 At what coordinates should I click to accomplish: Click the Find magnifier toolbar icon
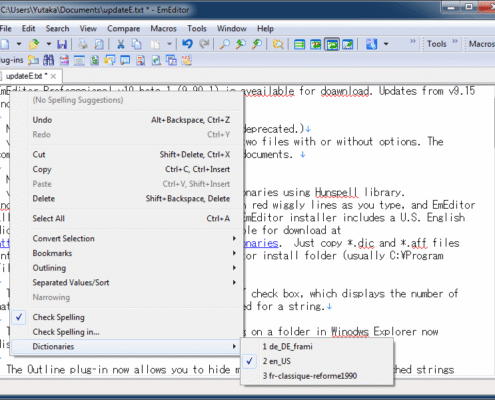pyautogui.click(x=225, y=44)
